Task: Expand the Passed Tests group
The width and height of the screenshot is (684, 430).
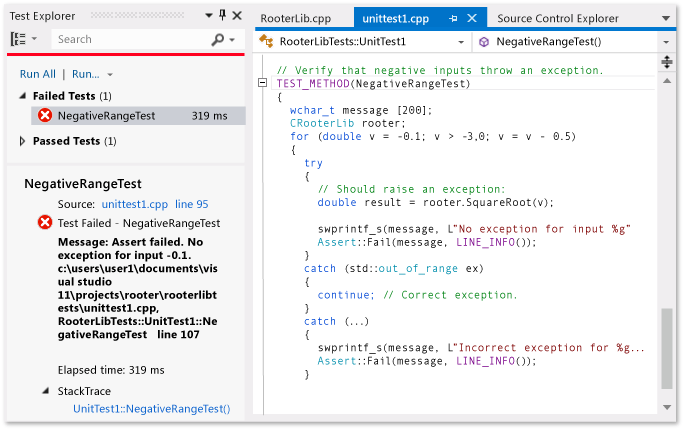Action: (23, 142)
